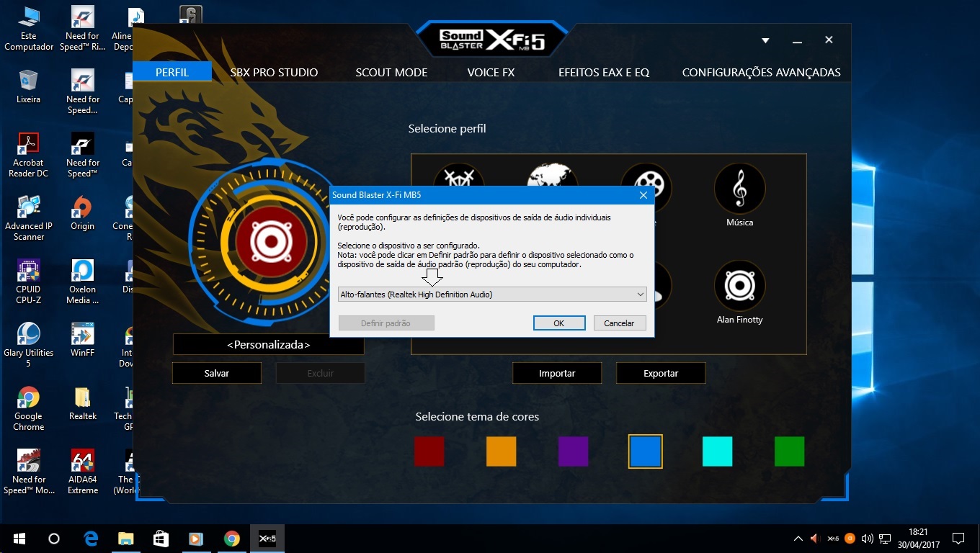Launch Acrobat Reader DC shortcut
The height and width of the screenshot is (553, 980).
tap(29, 156)
